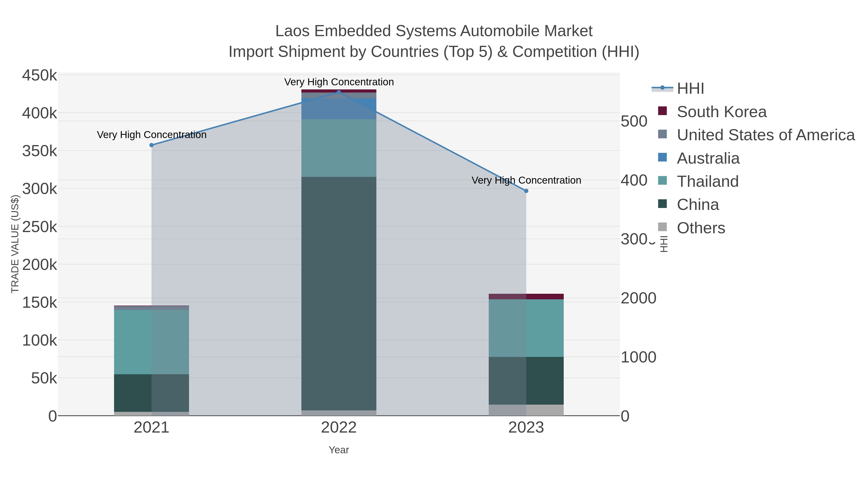
Task: Click the 150k y-axis tick label
Action: point(40,303)
